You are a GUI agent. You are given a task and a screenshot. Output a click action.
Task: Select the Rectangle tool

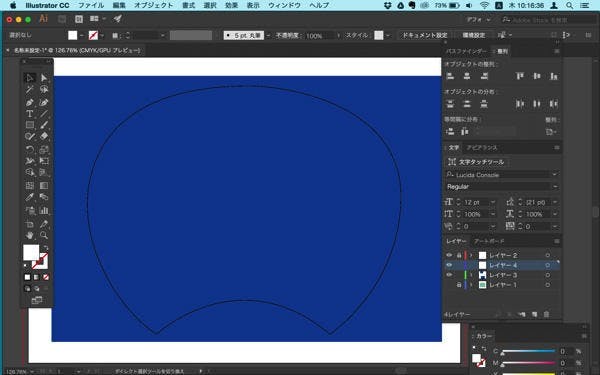pos(30,125)
